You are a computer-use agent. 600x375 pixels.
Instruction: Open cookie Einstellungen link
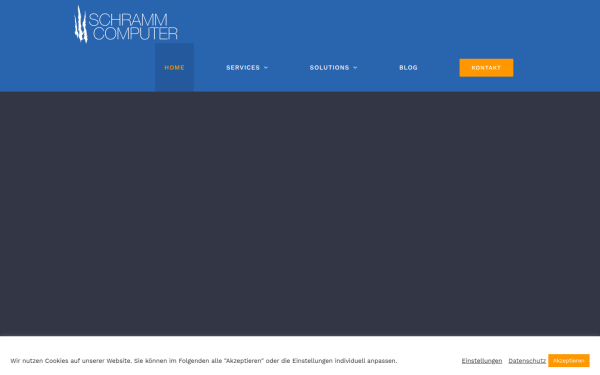pos(481,361)
